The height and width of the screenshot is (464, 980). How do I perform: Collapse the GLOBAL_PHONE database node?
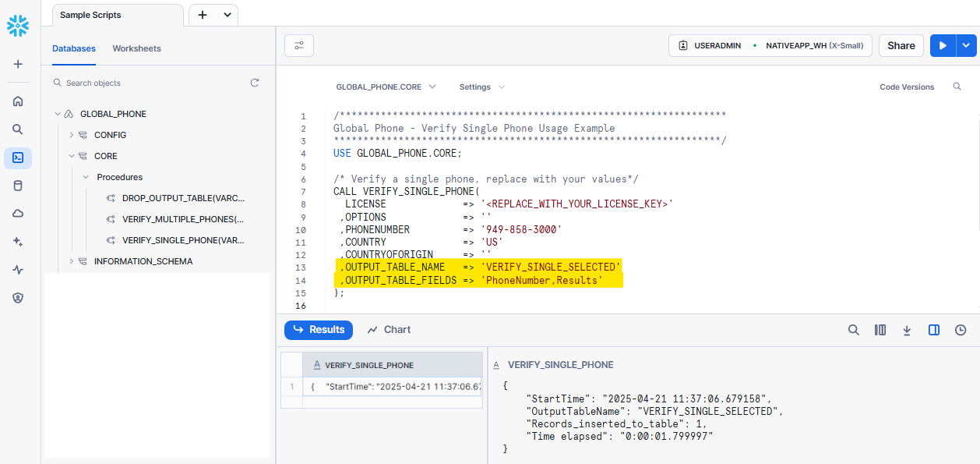click(57, 114)
